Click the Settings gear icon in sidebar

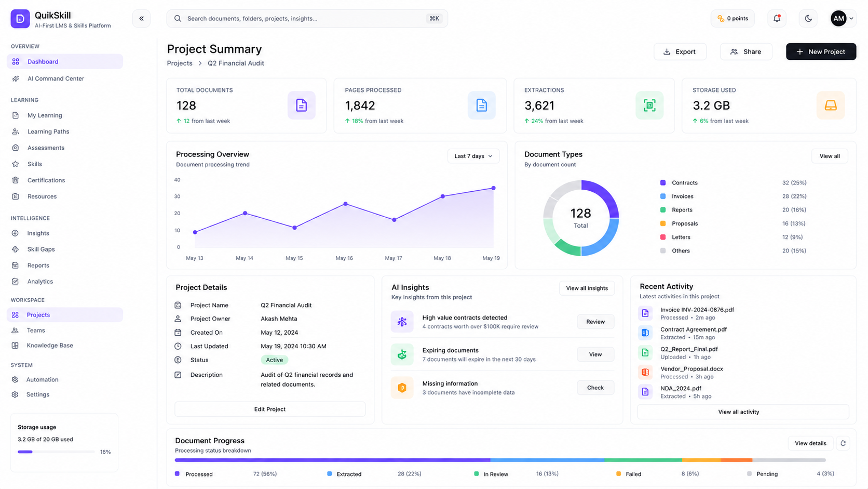pos(16,394)
